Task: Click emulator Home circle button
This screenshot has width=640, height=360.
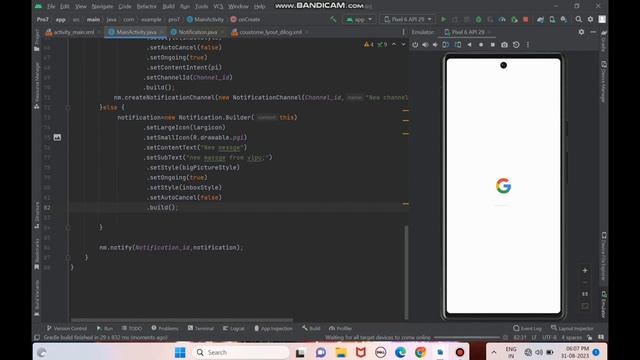Action: pyautogui.click(x=481, y=45)
